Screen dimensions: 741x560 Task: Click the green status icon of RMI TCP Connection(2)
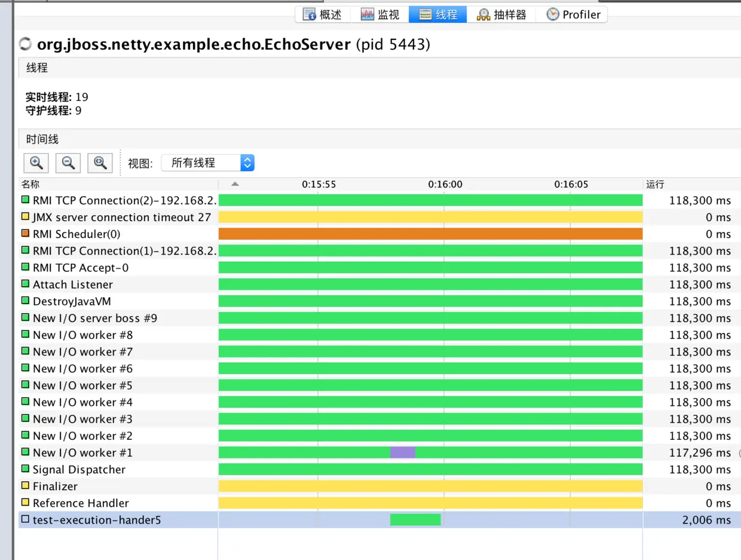[x=25, y=200]
